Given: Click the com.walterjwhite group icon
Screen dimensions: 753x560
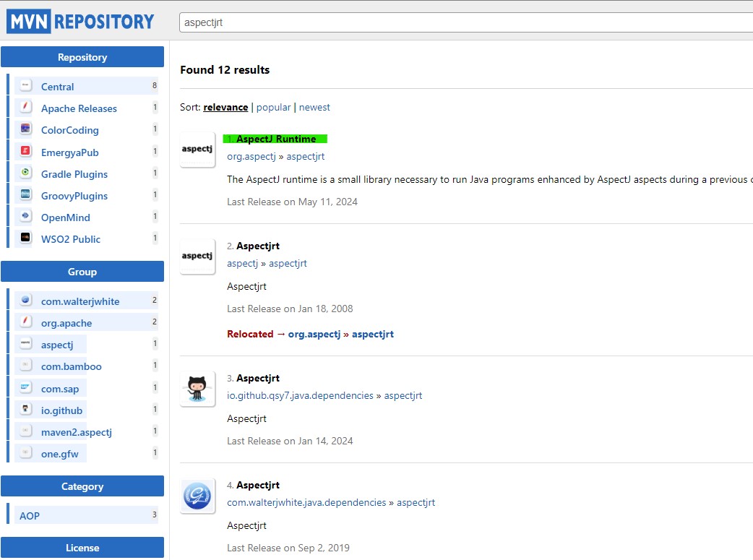Looking at the screenshot, I should click(x=25, y=300).
